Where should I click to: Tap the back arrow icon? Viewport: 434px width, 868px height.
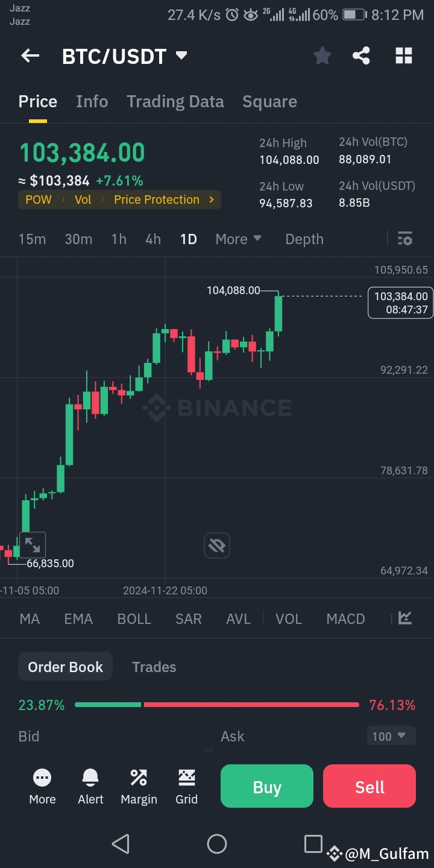(30, 56)
